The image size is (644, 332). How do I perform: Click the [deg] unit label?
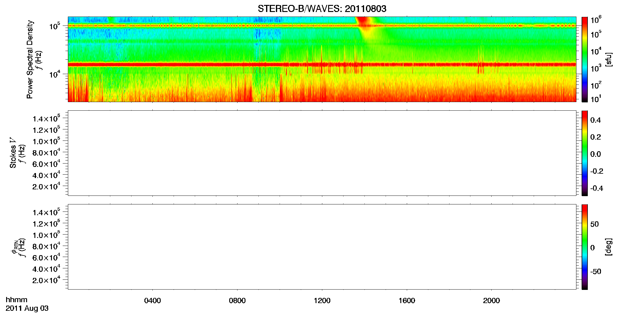pyautogui.click(x=609, y=247)
